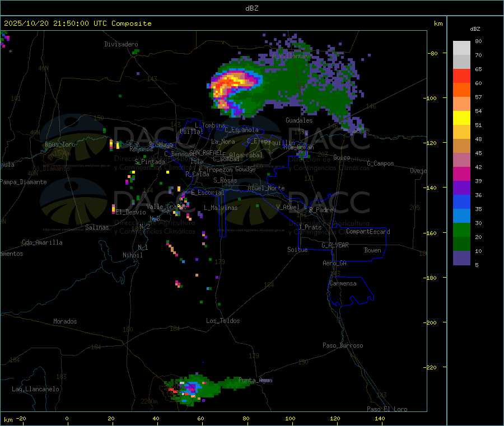Click the Nihuil map label
This screenshot has width=504, height=426.
(x=133, y=255)
